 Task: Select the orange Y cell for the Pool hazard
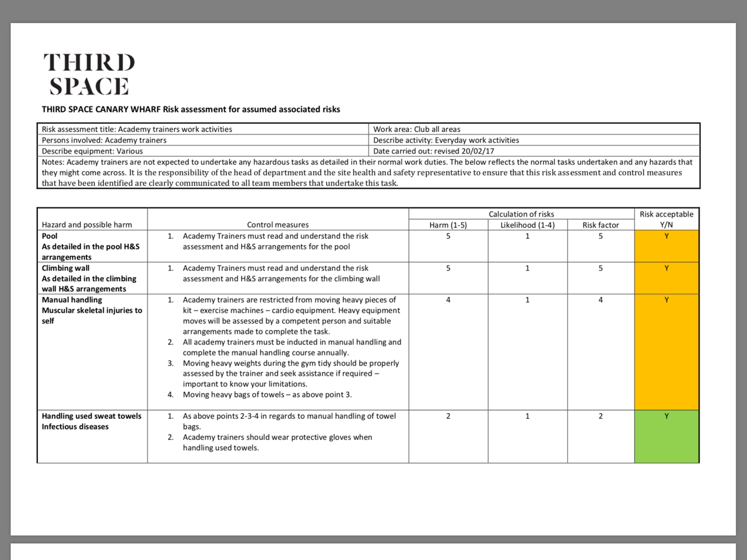(666, 246)
